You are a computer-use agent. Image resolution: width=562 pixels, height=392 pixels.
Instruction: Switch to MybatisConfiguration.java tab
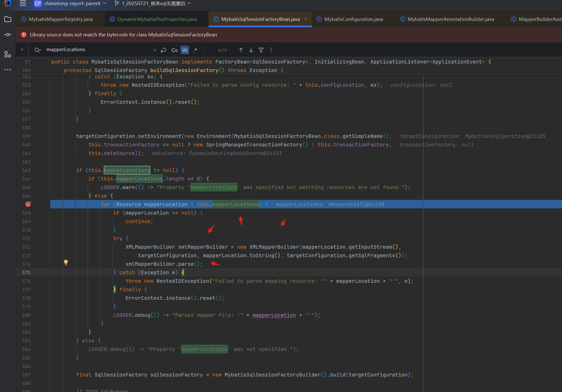coord(353,19)
